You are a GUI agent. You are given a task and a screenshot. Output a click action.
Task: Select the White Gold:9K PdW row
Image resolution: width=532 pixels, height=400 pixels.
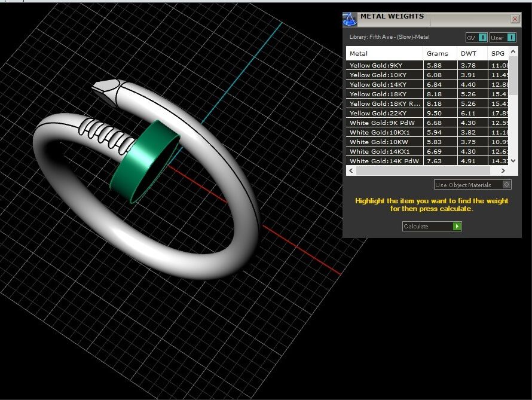pos(427,123)
